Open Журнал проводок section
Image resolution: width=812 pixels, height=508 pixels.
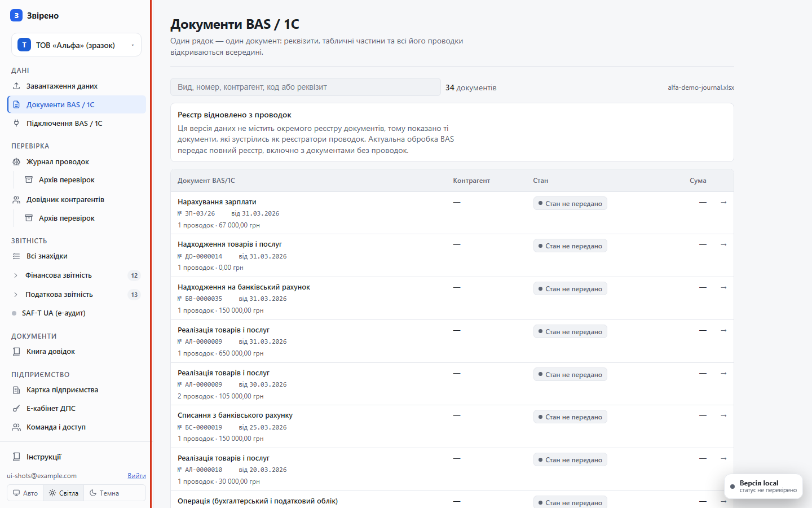coord(77,162)
